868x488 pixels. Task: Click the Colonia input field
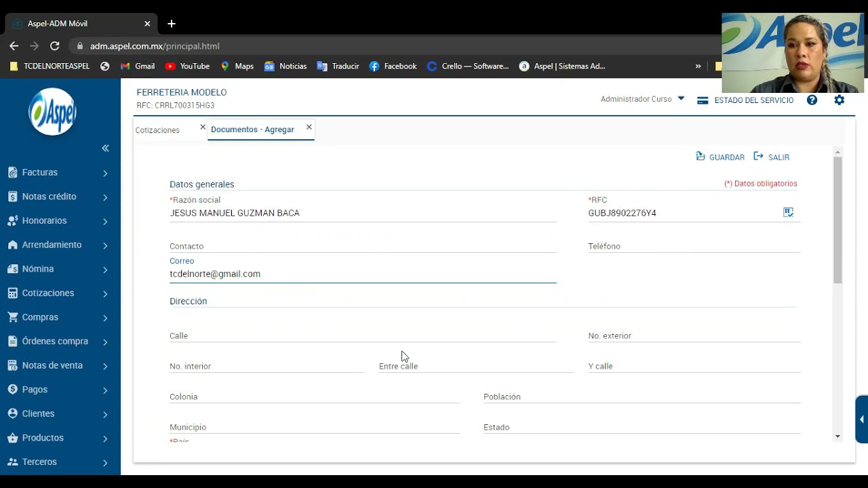(315, 396)
